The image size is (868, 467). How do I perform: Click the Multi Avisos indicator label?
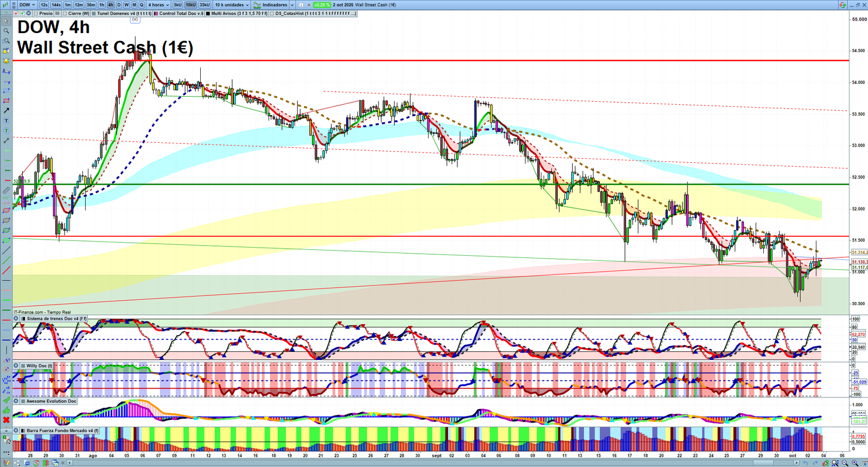[239, 14]
